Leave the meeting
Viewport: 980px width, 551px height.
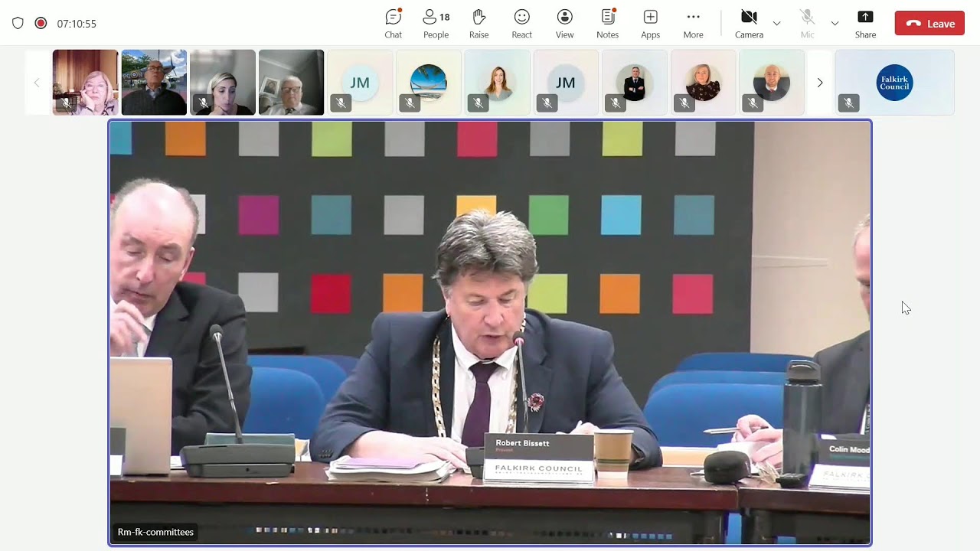coord(929,24)
